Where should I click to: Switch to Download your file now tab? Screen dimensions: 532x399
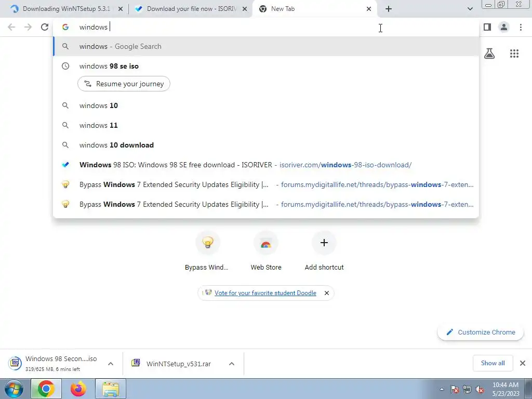[x=191, y=9]
